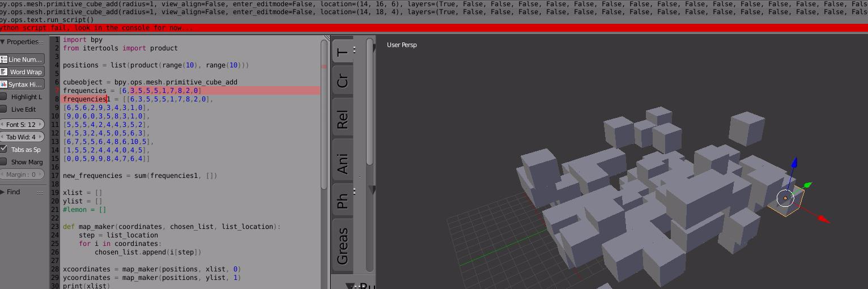Toggle Line Numbers display button
Viewport: 868px width, 289px height.
pos(22,59)
